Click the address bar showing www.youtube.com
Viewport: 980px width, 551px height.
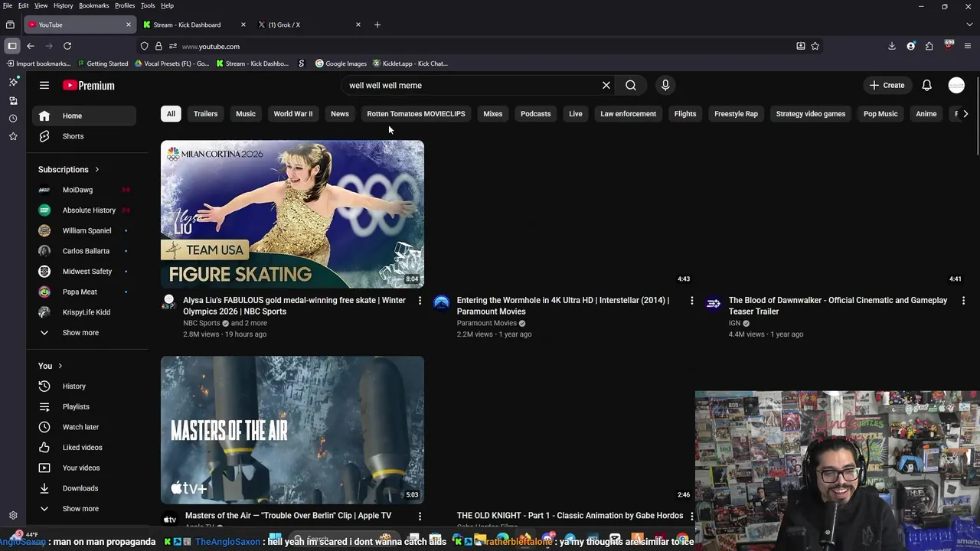click(482, 46)
